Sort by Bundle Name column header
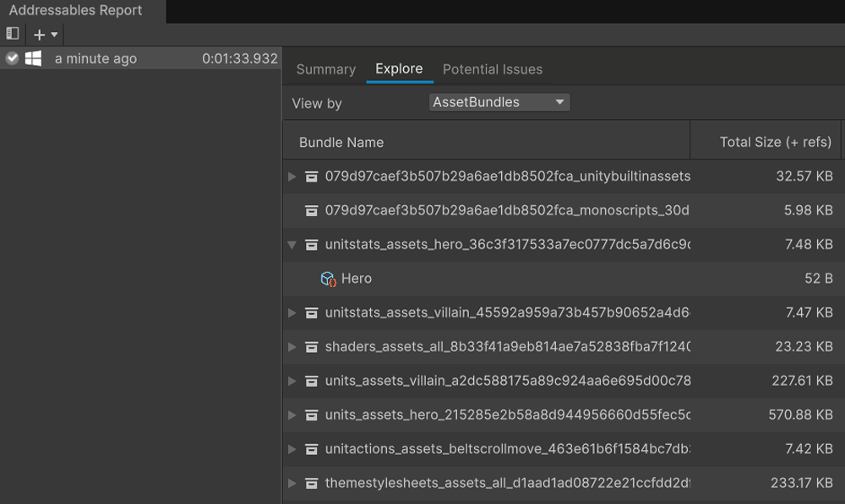Image resolution: width=845 pixels, height=504 pixels. coord(341,142)
